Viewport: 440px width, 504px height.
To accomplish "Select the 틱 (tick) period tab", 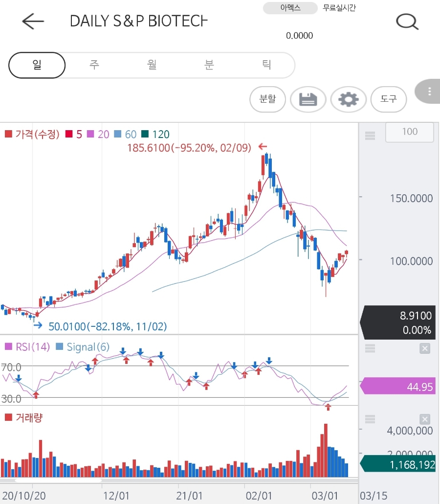I will point(266,65).
